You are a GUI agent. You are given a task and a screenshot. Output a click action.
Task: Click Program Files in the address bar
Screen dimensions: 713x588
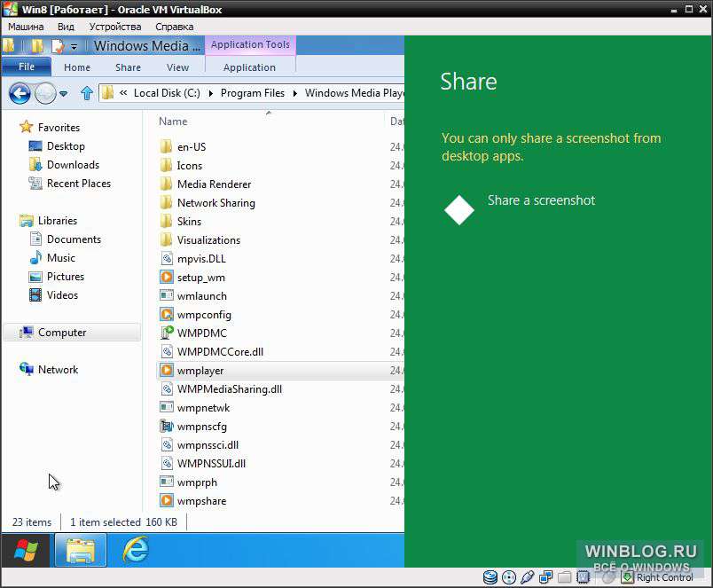coord(253,93)
